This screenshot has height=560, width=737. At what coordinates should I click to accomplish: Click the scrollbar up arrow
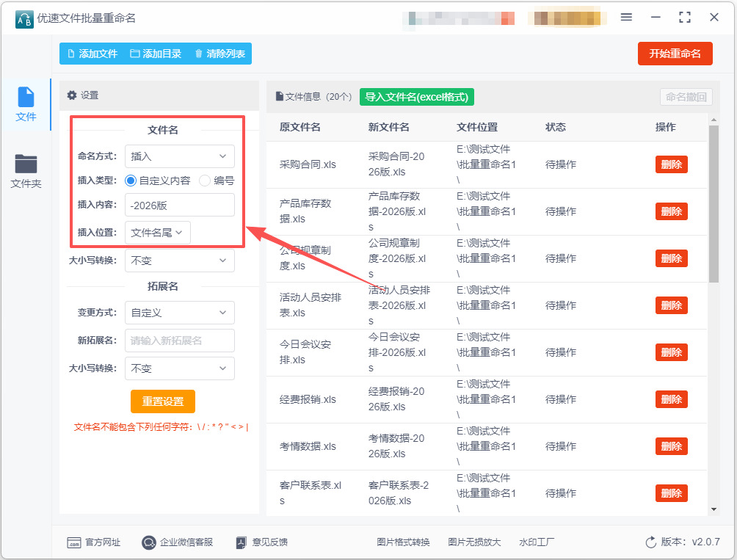click(714, 120)
